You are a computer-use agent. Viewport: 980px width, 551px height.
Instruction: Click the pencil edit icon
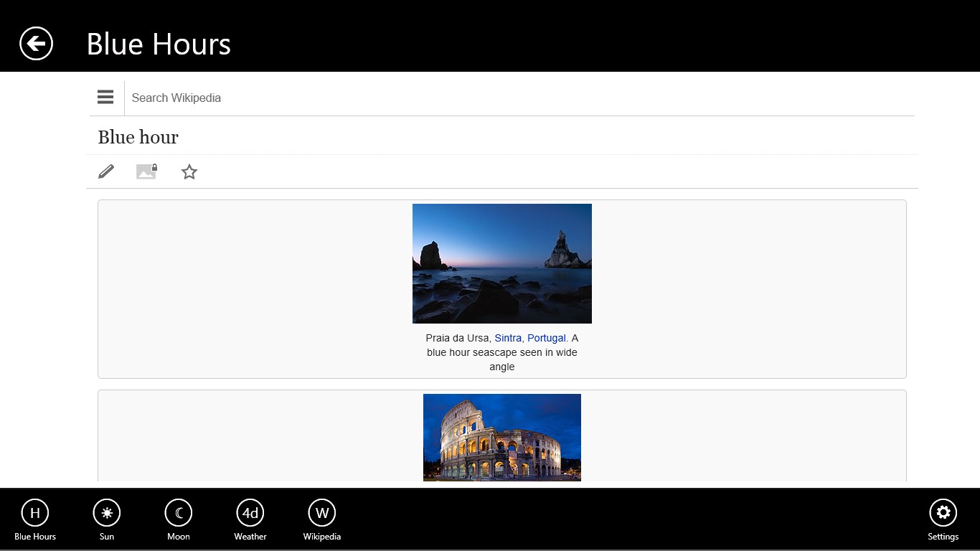tap(106, 171)
